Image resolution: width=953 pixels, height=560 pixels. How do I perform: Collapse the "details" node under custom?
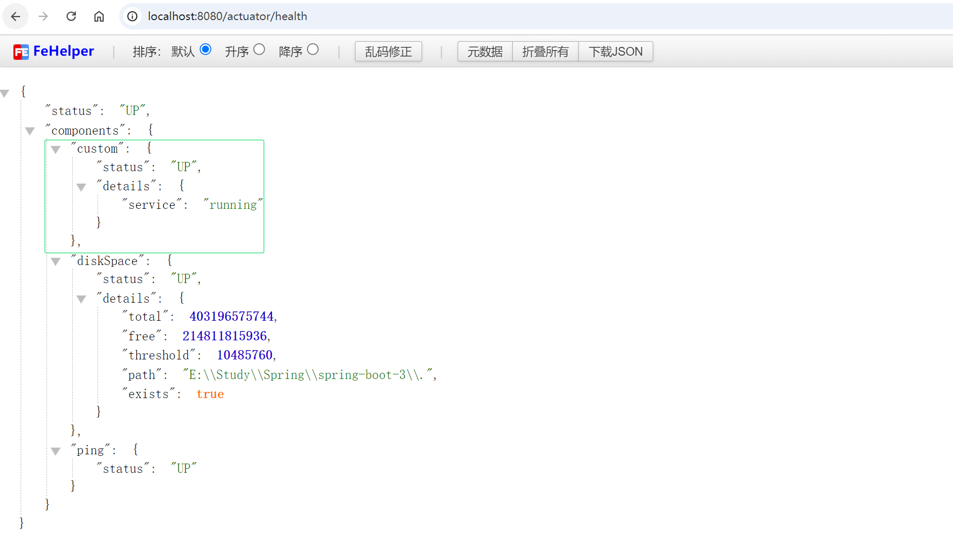point(81,187)
